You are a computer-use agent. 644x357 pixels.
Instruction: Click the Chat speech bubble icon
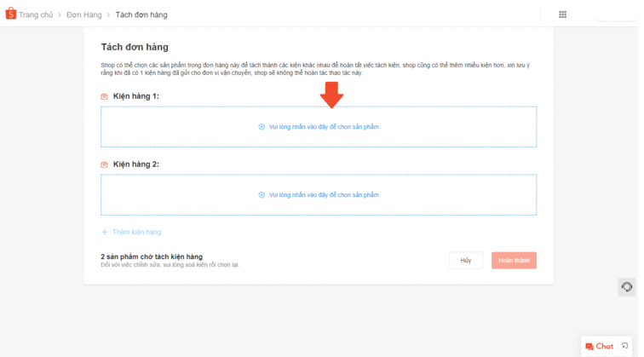(x=589, y=347)
